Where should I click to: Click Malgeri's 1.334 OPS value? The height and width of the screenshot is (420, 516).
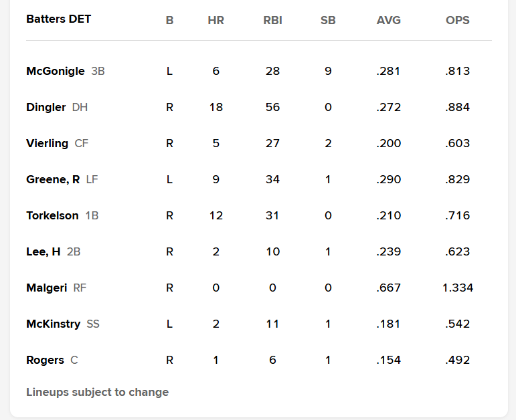point(457,288)
